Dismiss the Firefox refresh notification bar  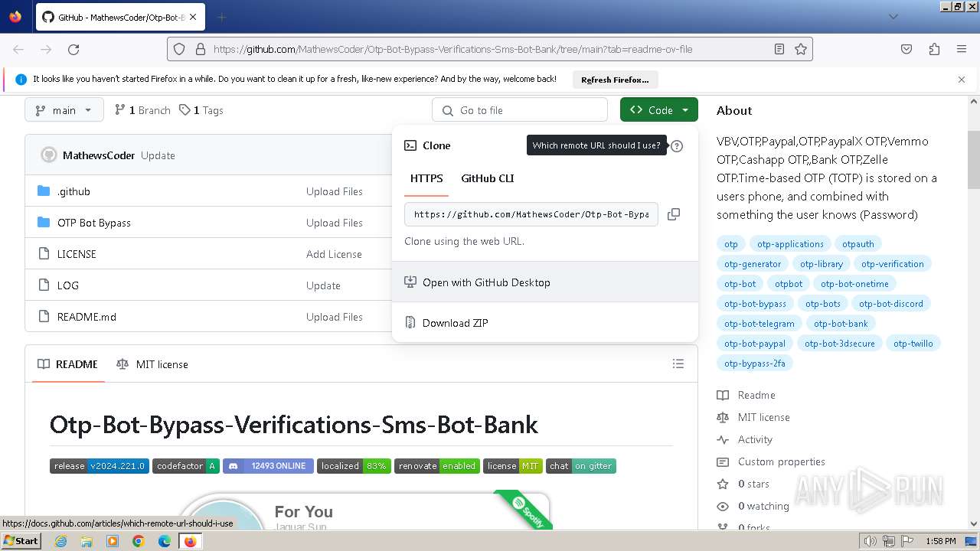point(962,80)
